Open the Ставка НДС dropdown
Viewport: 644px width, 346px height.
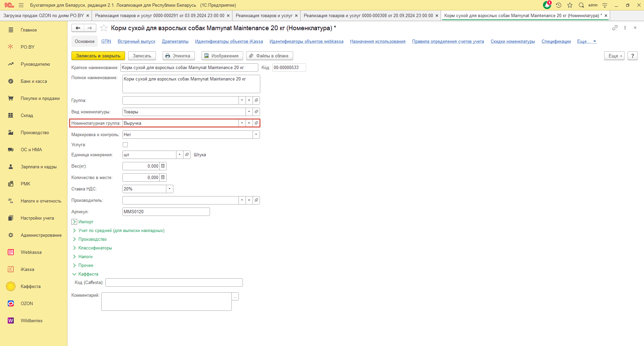click(x=170, y=189)
